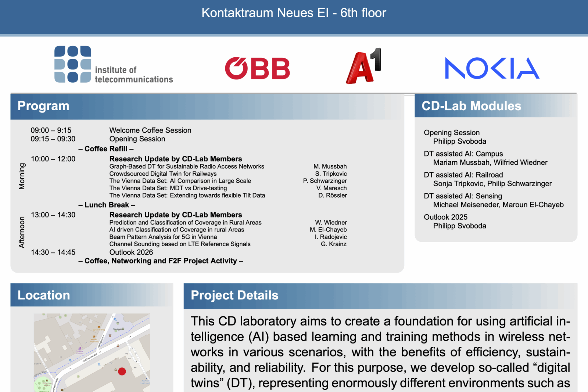Click the A1 logo
The height and width of the screenshot is (392, 588).
[x=363, y=66]
